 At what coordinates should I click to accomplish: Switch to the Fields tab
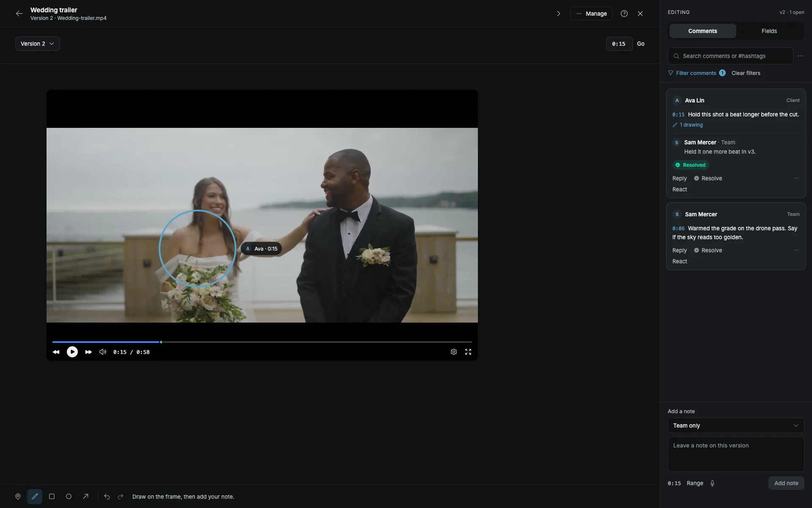coord(769,31)
